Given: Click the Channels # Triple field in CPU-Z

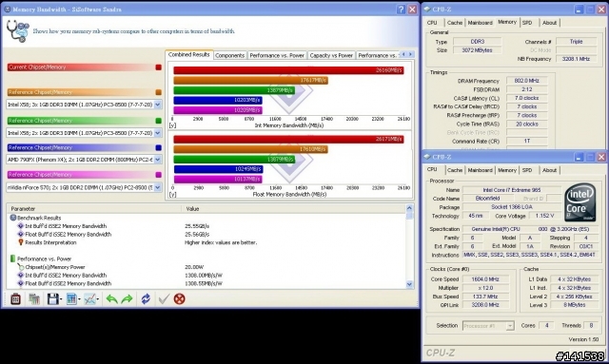Looking at the screenshot, I should click(x=576, y=42).
